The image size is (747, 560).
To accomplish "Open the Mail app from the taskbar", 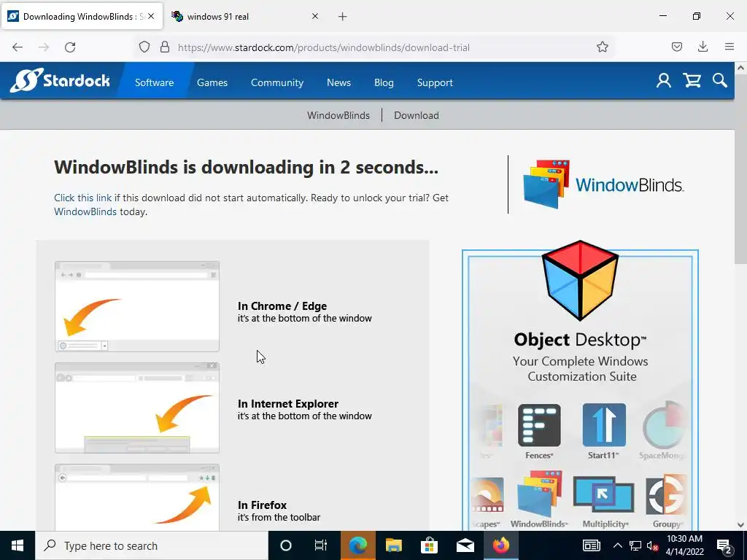I will (x=465, y=545).
